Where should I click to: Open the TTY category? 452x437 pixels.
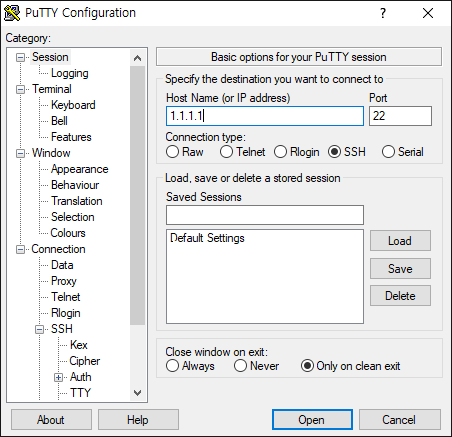coord(80,393)
